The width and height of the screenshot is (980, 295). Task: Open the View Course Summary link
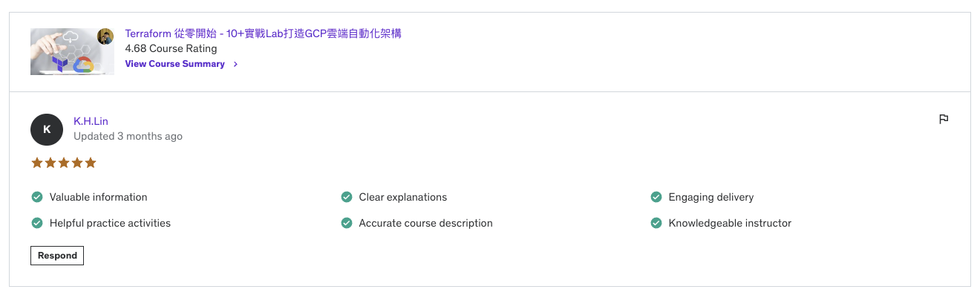[x=175, y=64]
